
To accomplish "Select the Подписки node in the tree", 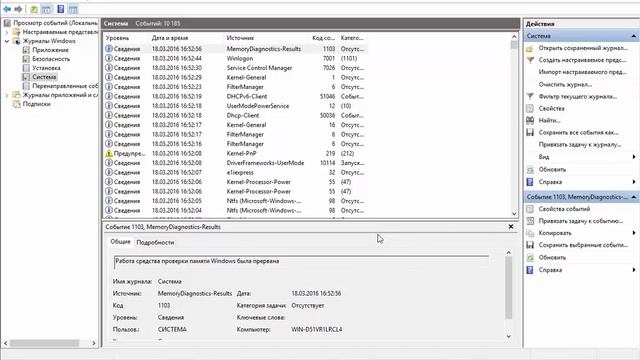I will click(x=36, y=104).
